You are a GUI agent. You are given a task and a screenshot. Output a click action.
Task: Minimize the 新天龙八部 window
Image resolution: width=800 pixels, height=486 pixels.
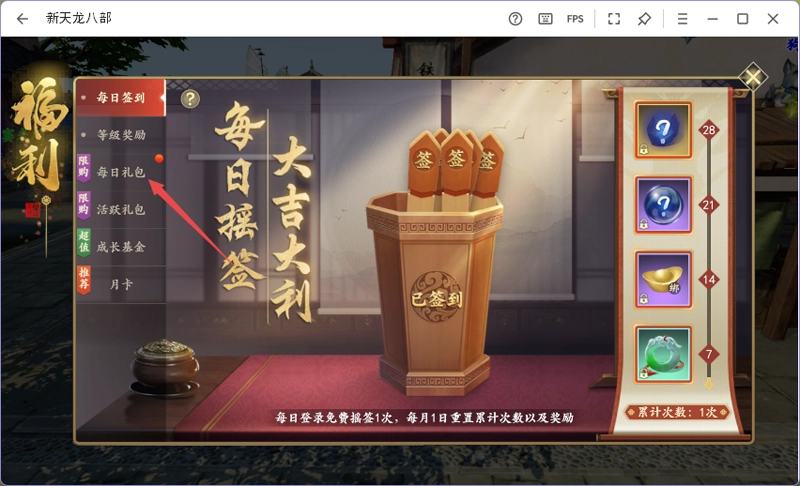click(x=713, y=19)
